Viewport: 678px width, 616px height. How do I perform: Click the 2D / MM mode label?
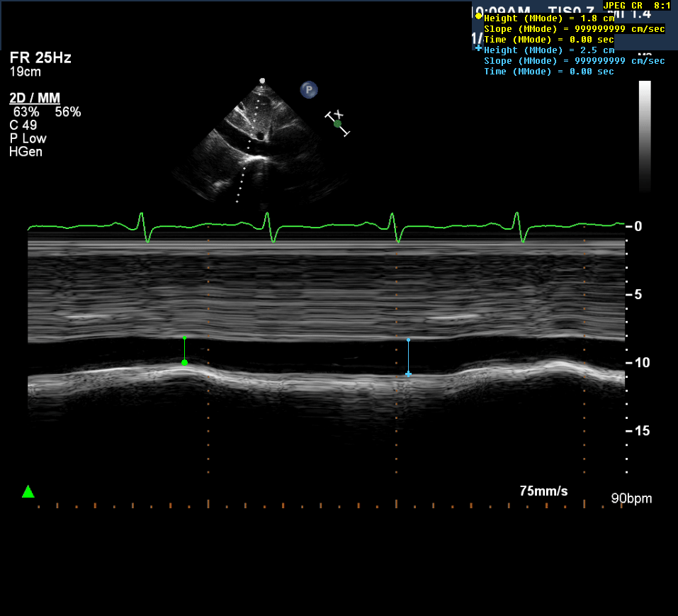click(35, 98)
